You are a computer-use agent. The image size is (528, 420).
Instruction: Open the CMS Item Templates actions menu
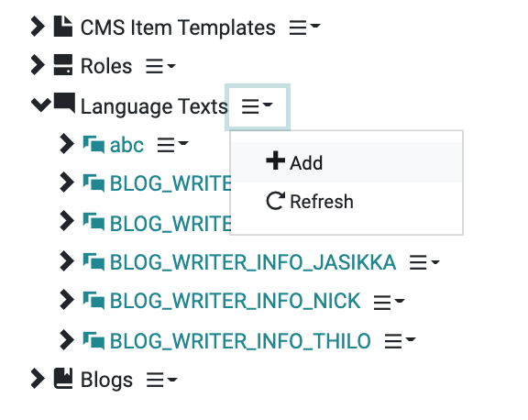(x=304, y=28)
